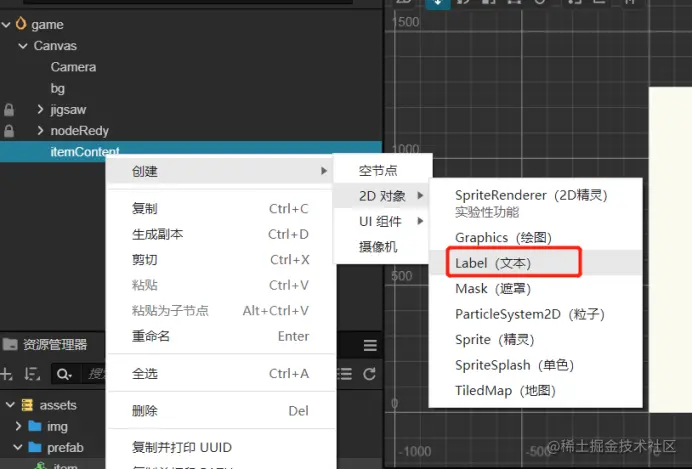The width and height of the screenshot is (692, 470).
Task: Refresh the assets panel
Action: tap(369, 374)
